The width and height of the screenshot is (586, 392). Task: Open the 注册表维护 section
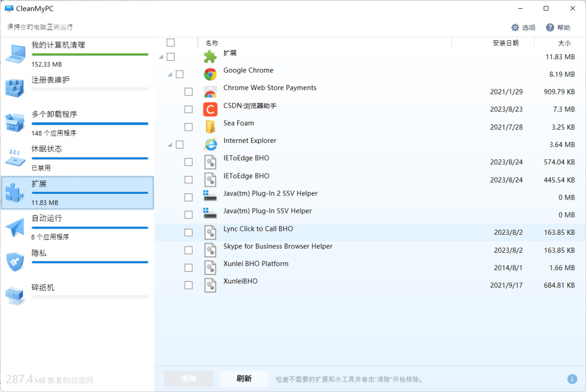(x=78, y=88)
